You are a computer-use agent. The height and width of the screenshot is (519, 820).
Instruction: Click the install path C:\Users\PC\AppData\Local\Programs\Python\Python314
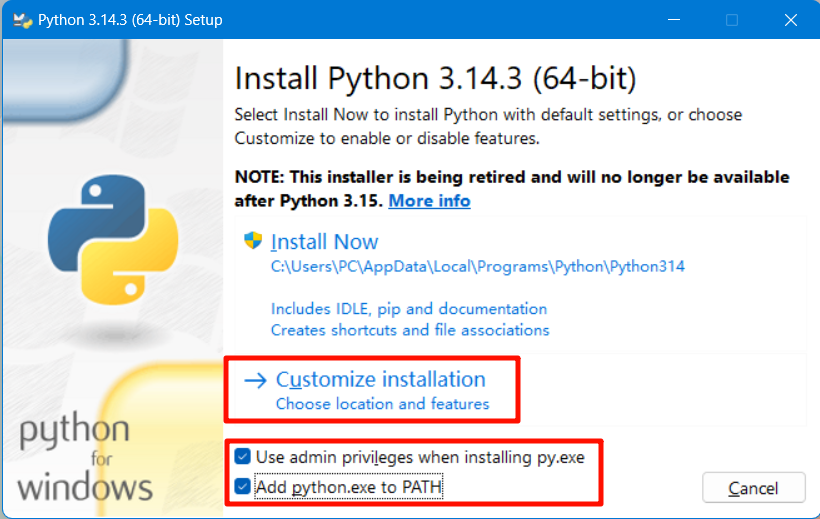tap(477, 266)
